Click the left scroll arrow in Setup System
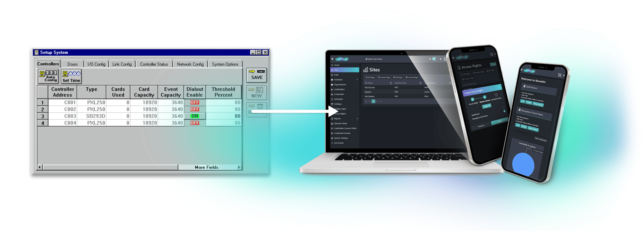This screenshot has width=644, height=231. pyautogui.click(x=40, y=167)
